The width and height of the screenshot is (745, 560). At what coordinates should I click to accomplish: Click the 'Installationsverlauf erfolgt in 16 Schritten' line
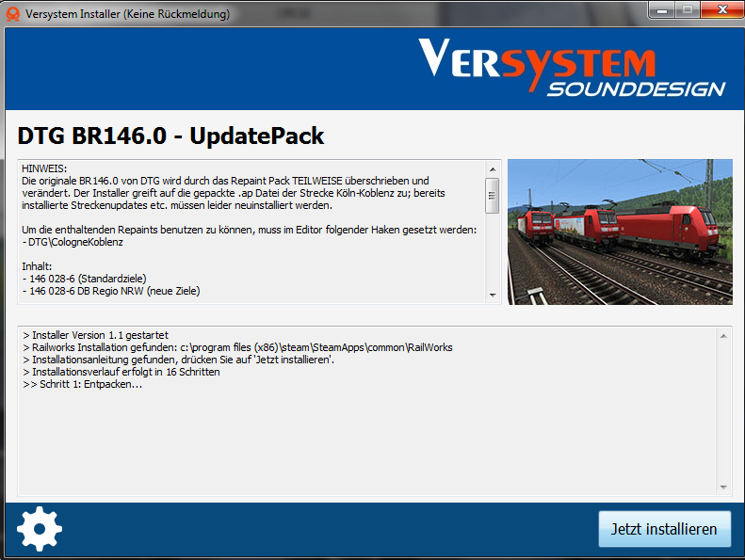coord(121,372)
